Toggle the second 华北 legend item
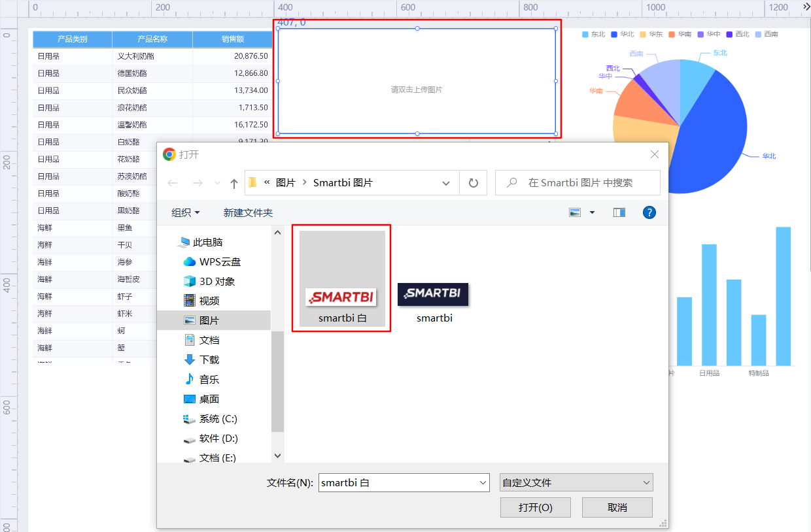The image size is (811, 532). [x=622, y=34]
